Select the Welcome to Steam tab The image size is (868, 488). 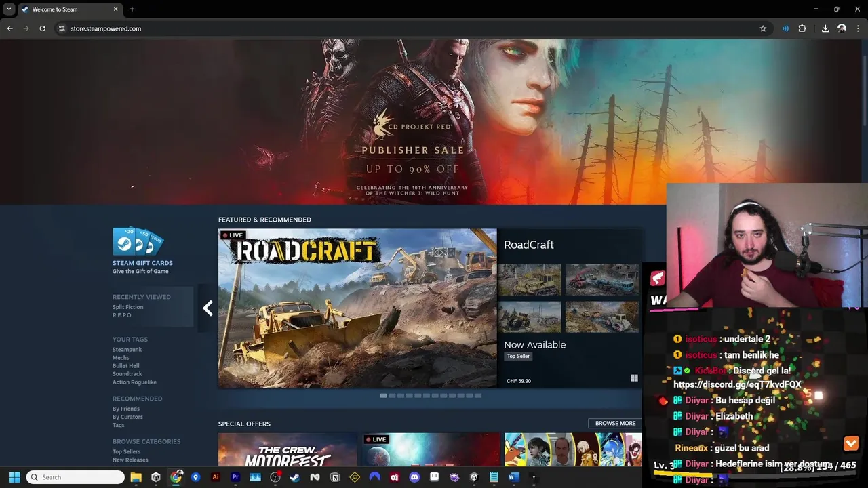tap(70, 9)
